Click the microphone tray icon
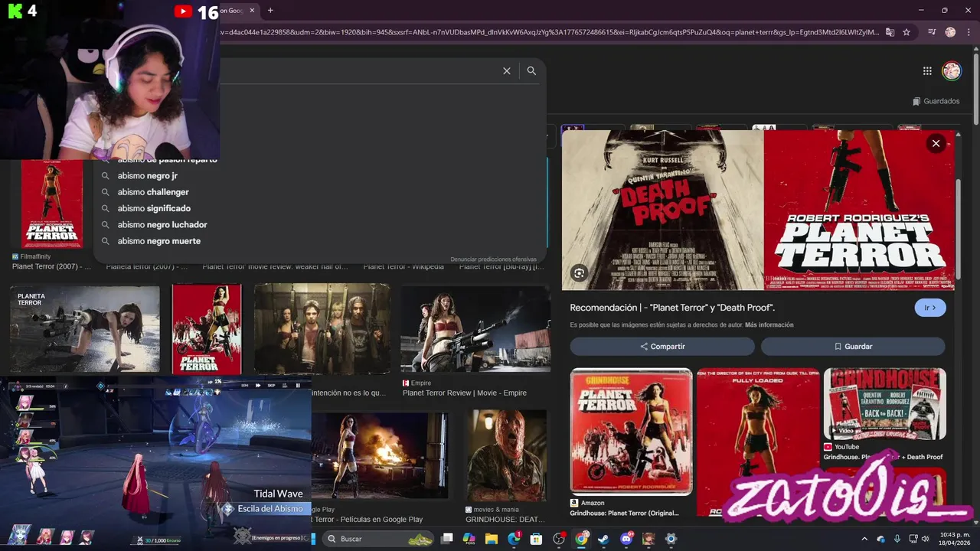Screen dimensions: 980x551 point(897,539)
